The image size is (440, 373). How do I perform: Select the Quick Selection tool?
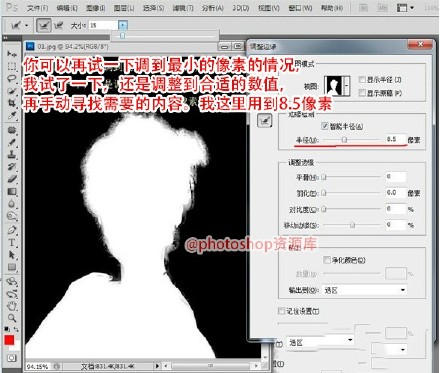pyautogui.click(x=12, y=91)
